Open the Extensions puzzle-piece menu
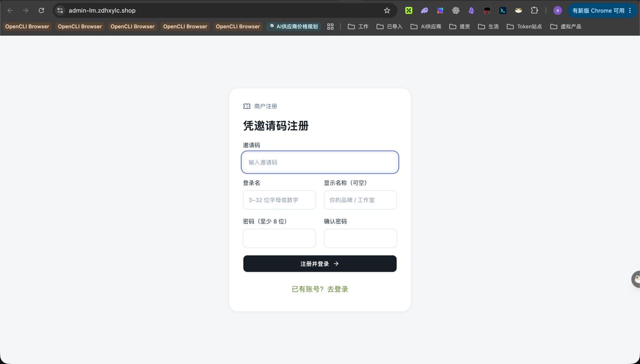The height and width of the screenshot is (364, 640). click(534, 11)
